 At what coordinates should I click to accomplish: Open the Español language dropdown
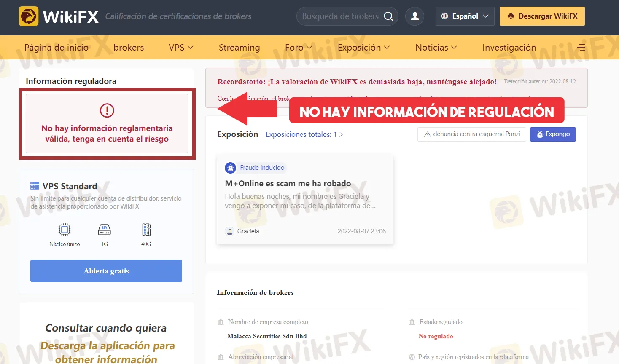click(x=465, y=16)
